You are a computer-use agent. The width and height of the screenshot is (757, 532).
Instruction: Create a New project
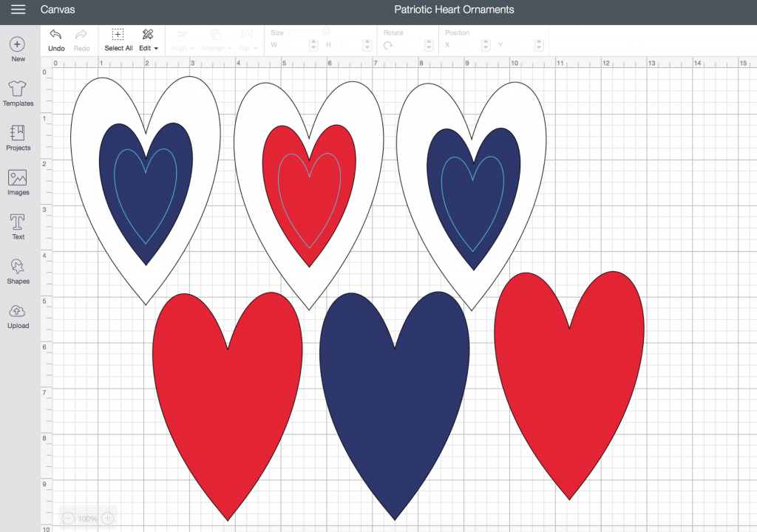(18, 50)
